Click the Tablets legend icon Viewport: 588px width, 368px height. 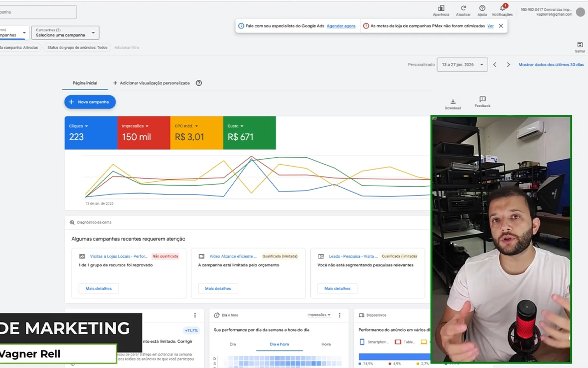398,342
